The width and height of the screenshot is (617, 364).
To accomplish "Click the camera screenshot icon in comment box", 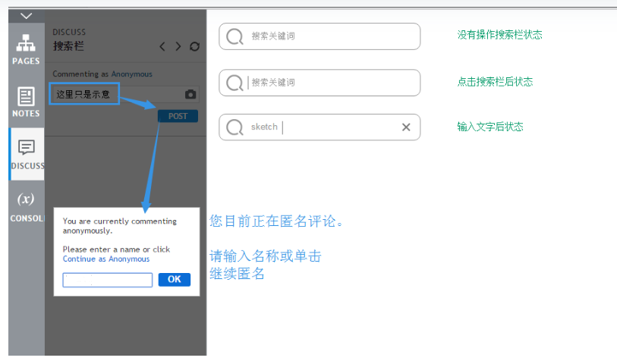I will click(190, 95).
